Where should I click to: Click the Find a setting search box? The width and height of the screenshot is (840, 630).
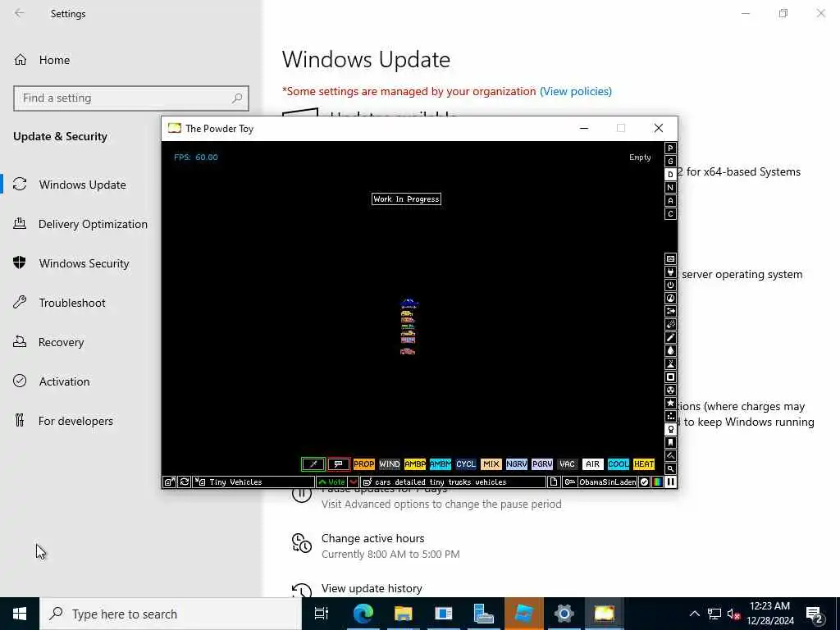click(131, 98)
